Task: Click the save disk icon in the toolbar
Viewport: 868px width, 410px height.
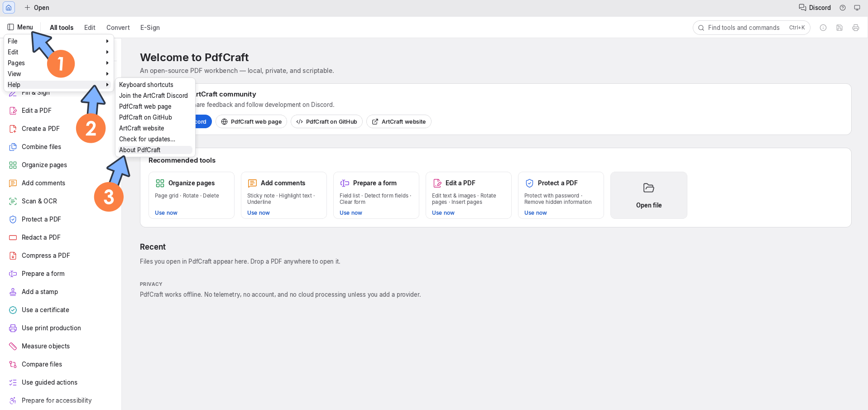Action: (839, 28)
